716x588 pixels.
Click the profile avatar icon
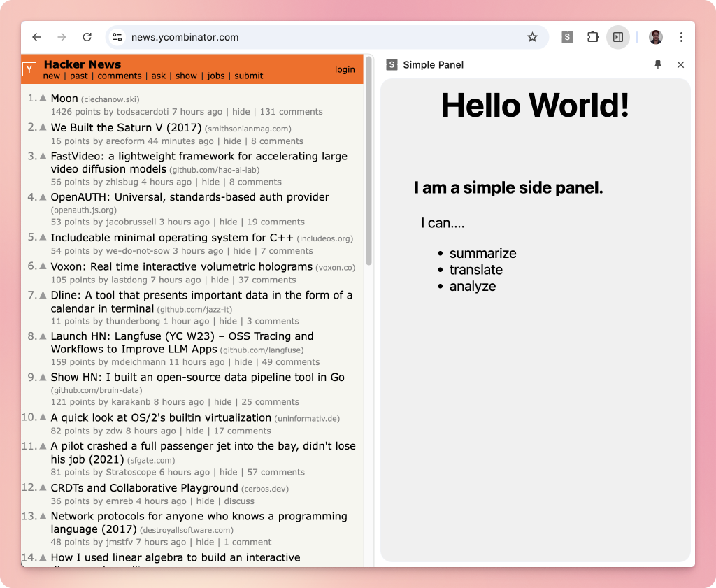point(656,37)
